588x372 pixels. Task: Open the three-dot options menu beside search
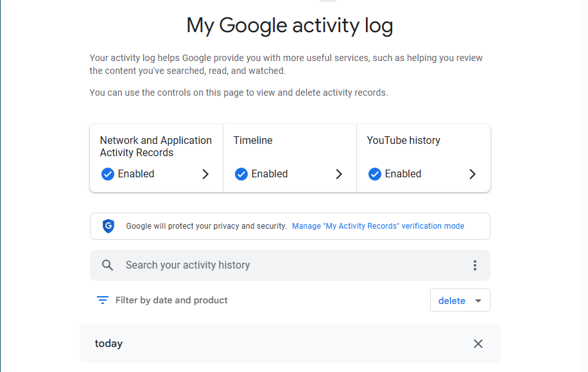(x=474, y=265)
